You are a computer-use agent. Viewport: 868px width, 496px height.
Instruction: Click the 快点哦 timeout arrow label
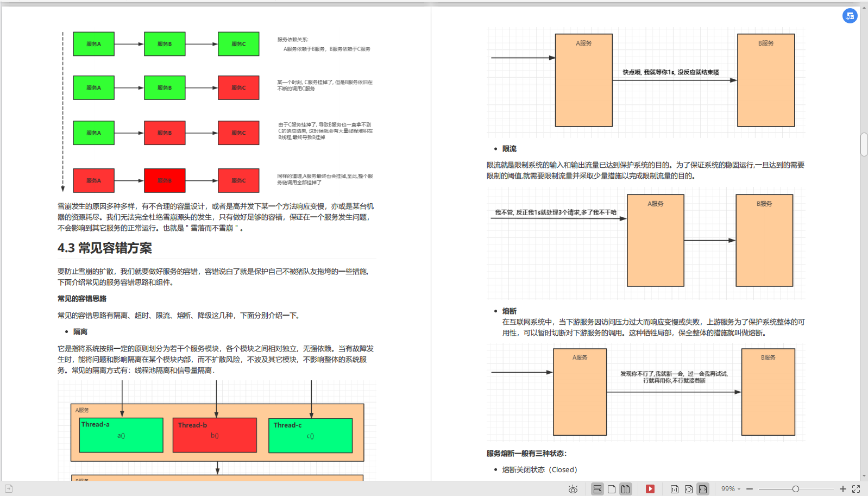pyautogui.click(x=671, y=72)
